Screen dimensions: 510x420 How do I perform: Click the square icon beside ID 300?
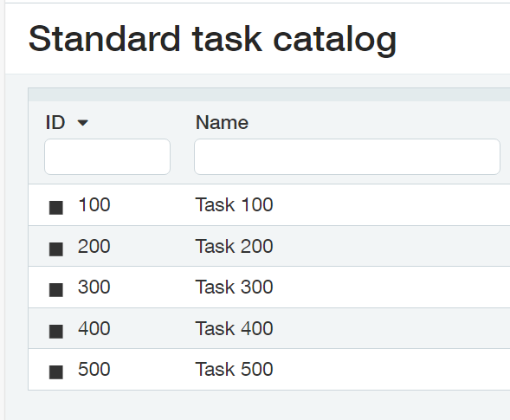(x=56, y=290)
